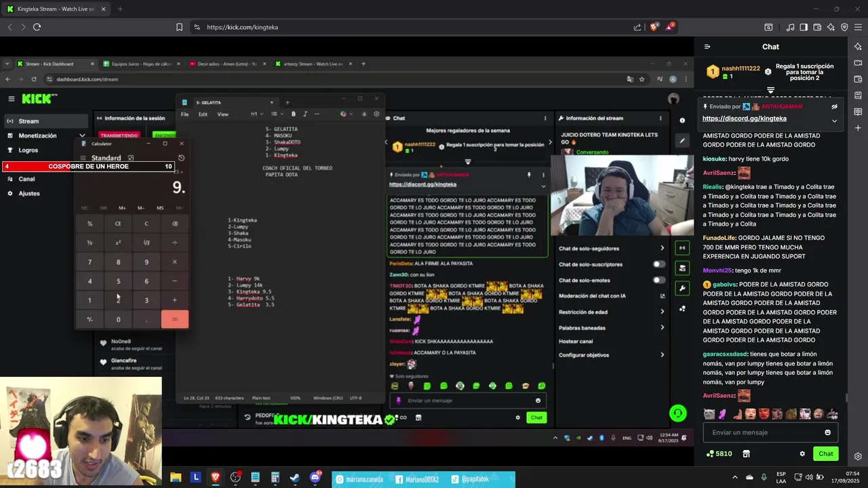Click the green Chat send button
This screenshot has height=488, width=868.
point(825,453)
